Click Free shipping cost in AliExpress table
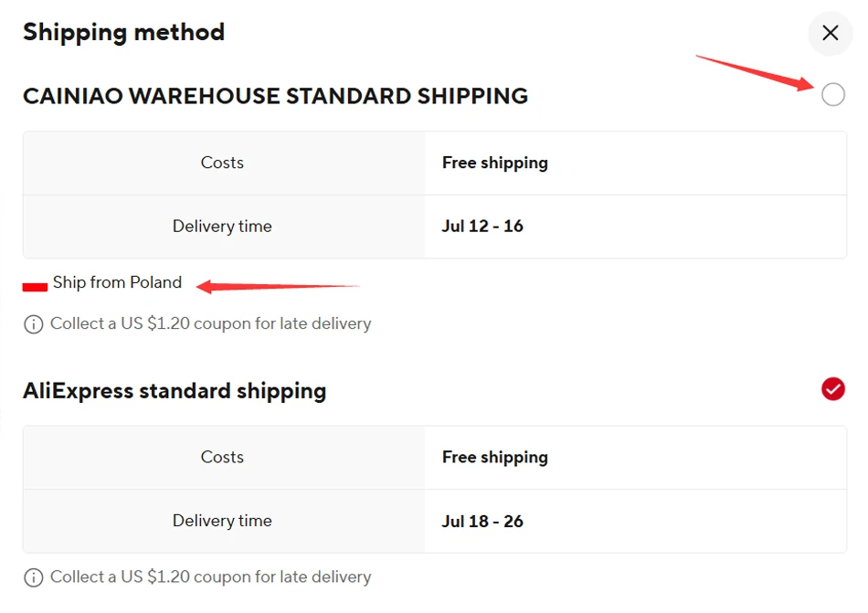The width and height of the screenshot is (868, 613). pos(495,457)
